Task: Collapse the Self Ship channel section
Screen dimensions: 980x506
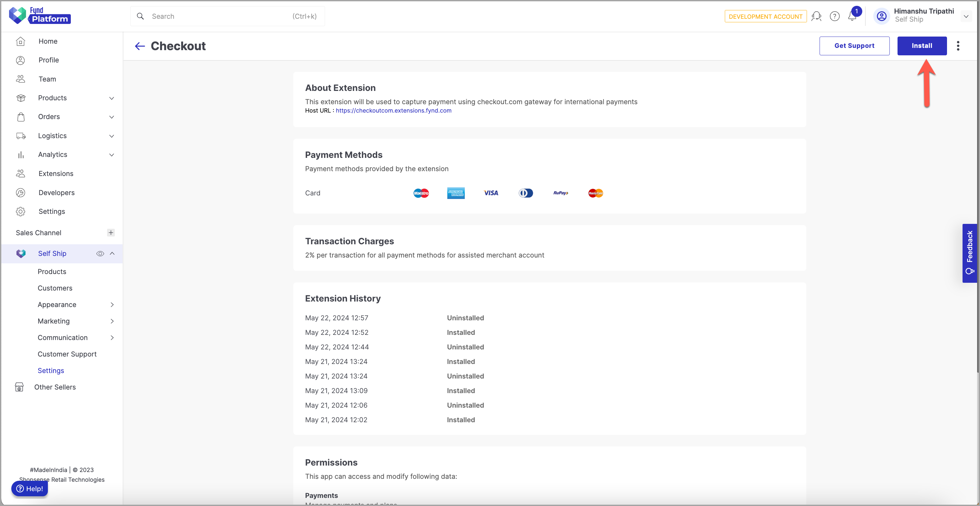Action: [112, 253]
